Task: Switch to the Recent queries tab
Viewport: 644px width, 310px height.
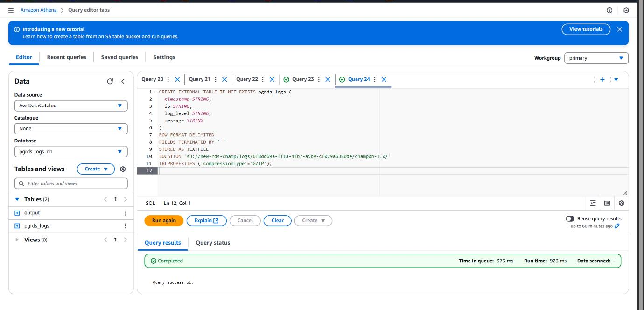Action: pos(67,57)
